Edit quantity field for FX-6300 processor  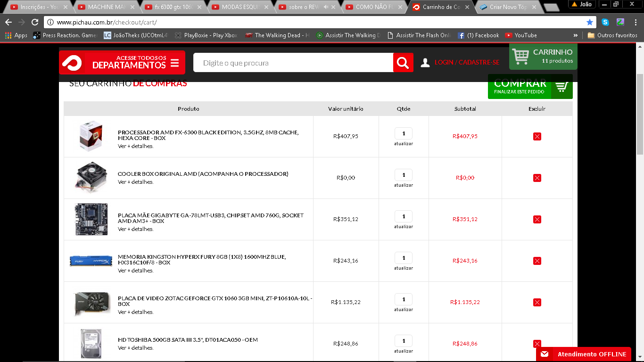click(x=404, y=133)
